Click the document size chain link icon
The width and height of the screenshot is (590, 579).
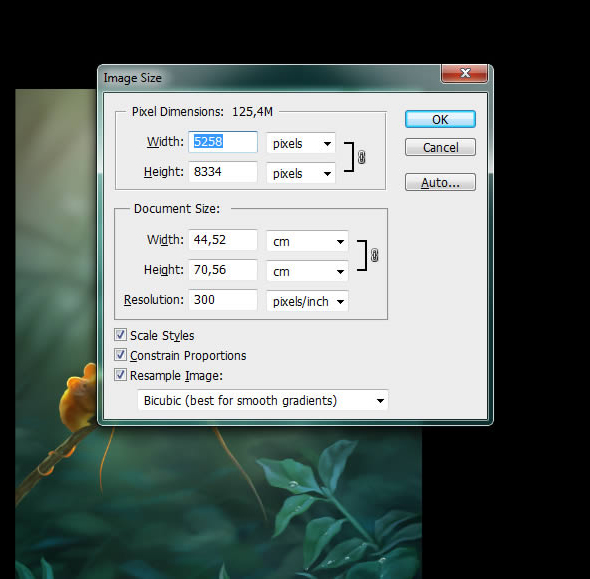[x=374, y=255]
